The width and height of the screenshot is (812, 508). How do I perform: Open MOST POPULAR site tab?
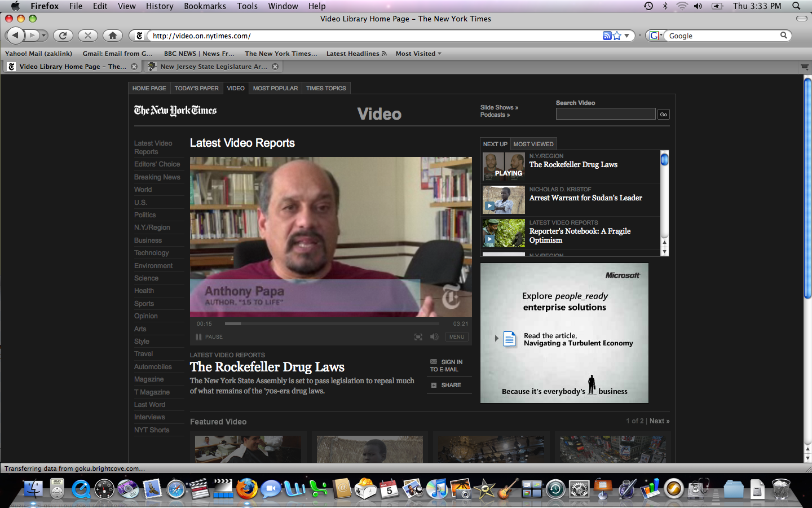tap(275, 88)
